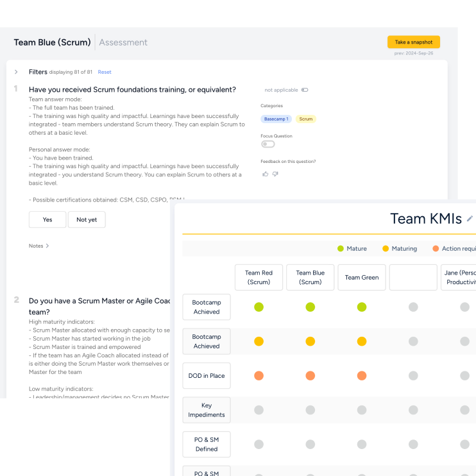Select the Basecamp 1 category tag

tap(276, 119)
